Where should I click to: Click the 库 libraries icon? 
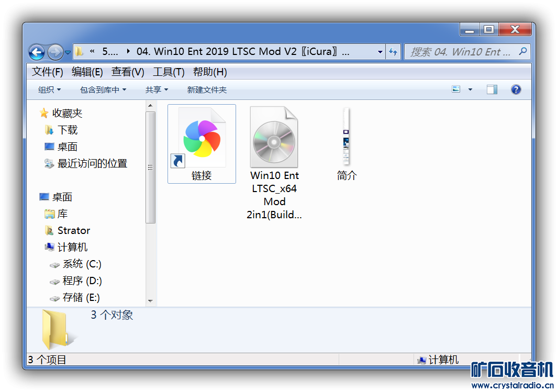(x=49, y=214)
